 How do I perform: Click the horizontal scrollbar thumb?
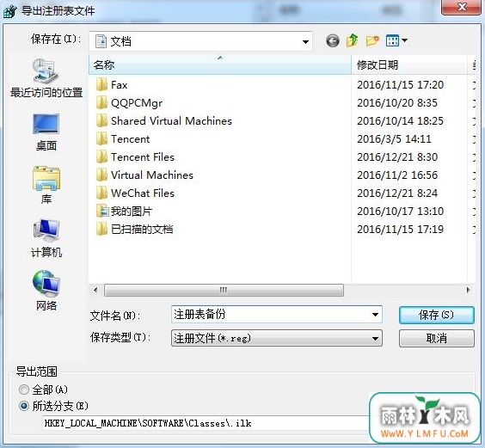coord(224,290)
